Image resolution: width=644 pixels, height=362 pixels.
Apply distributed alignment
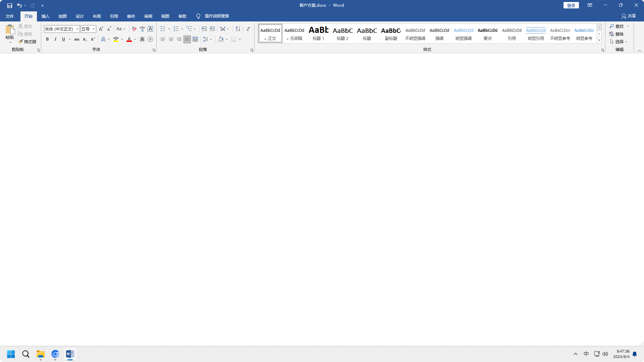click(195, 39)
